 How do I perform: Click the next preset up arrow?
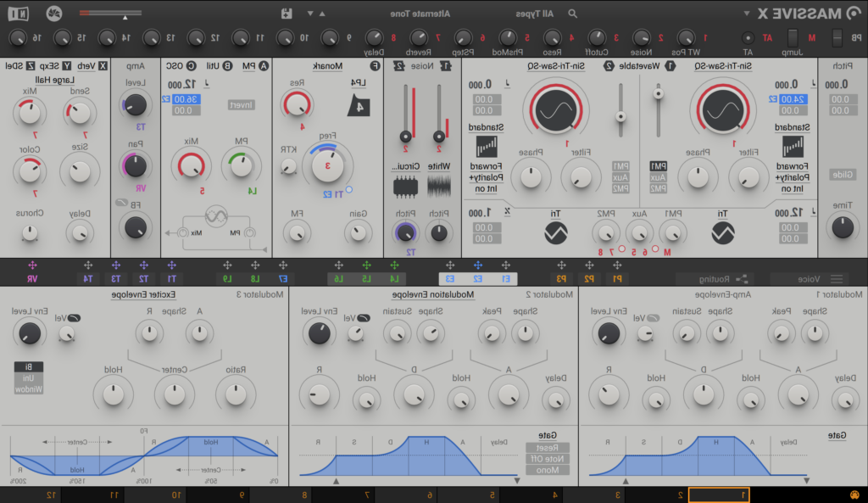tap(322, 14)
